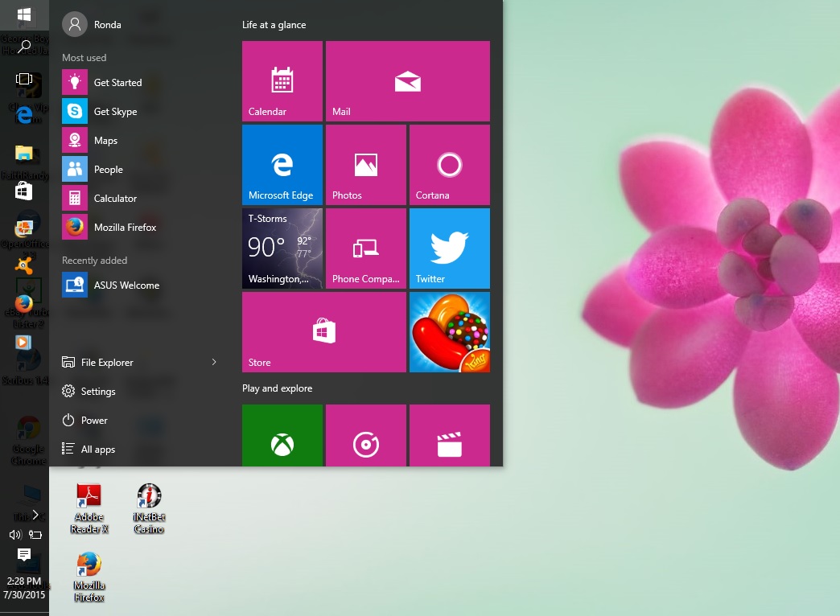Open Settings from the Start menu
The width and height of the screenshot is (840, 616).
(x=97, y=392)
